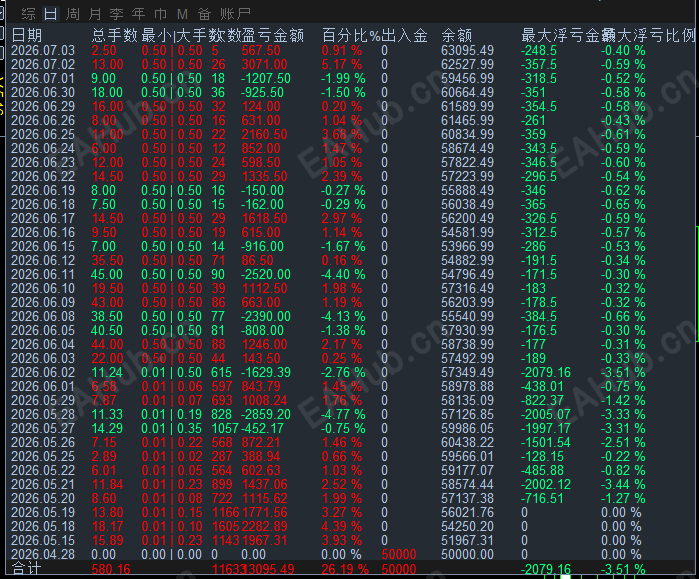Click loss value -2520.00

(x=266, y=274)
